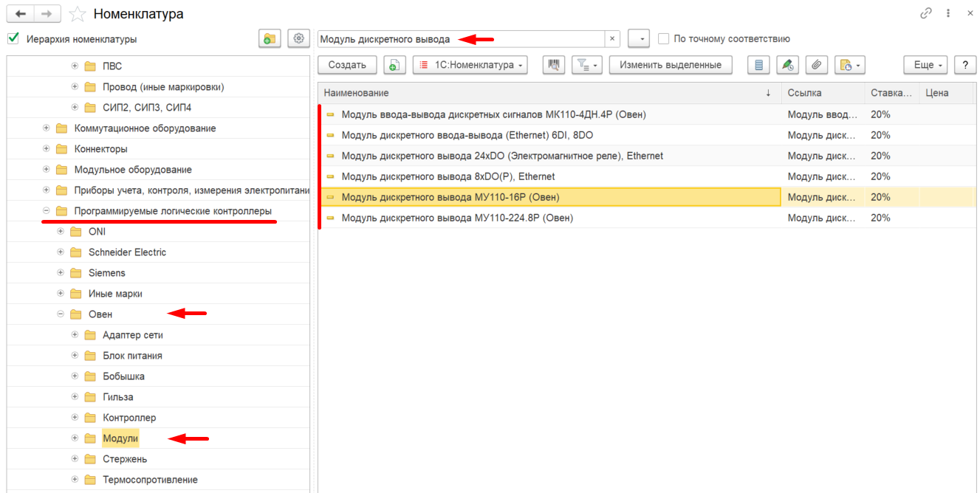Select the Блок питания folder
The image size is (980, 493).
pos(132,356)
